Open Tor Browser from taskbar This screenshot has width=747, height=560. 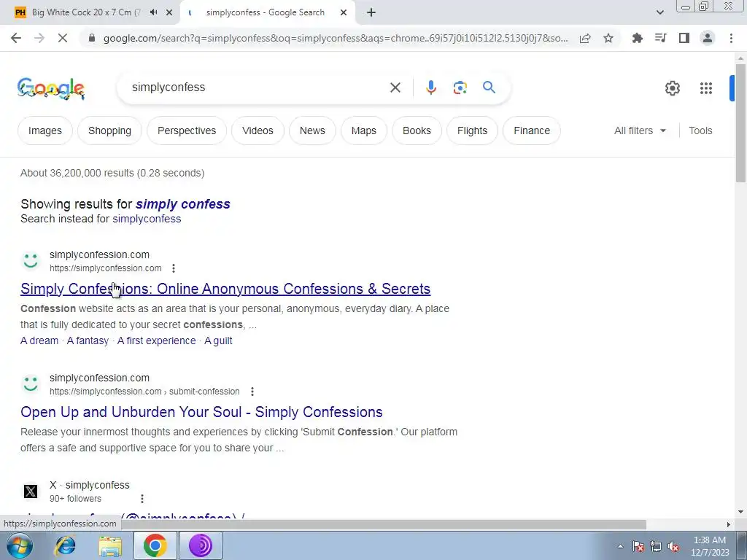tap(200, 545)
